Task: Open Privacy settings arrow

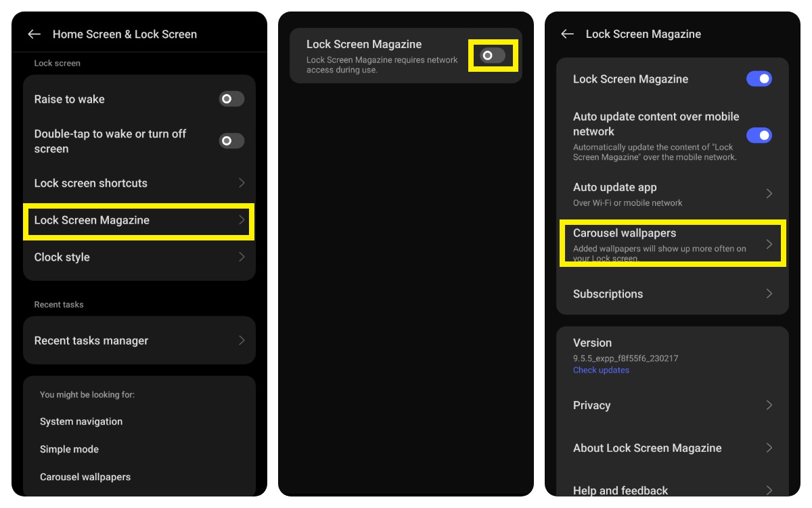Action: click(x=769, y=405)
